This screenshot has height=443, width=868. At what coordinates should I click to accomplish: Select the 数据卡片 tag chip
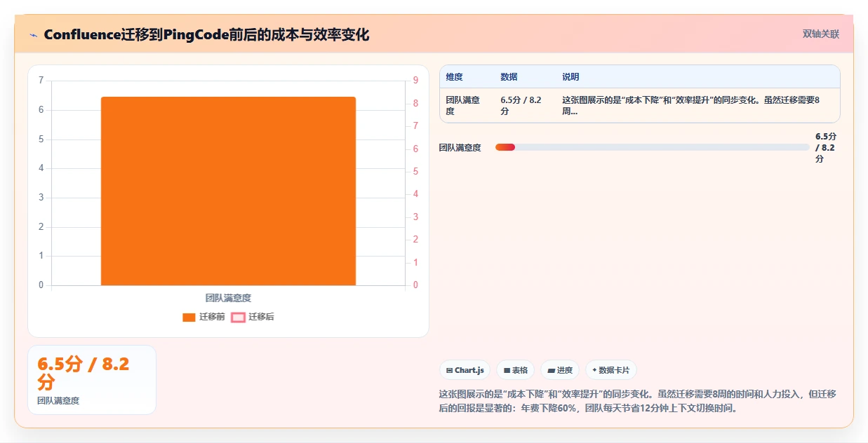(x=610, y=370)
